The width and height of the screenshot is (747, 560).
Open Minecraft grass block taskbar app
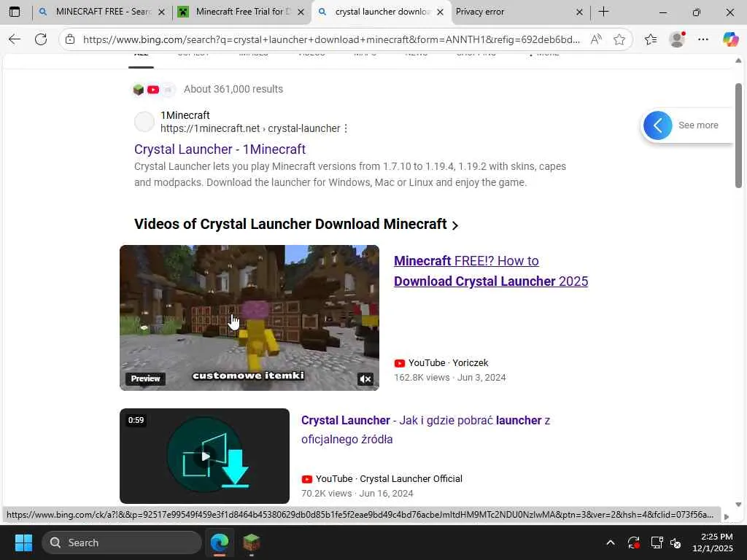(x=251, y=542)
